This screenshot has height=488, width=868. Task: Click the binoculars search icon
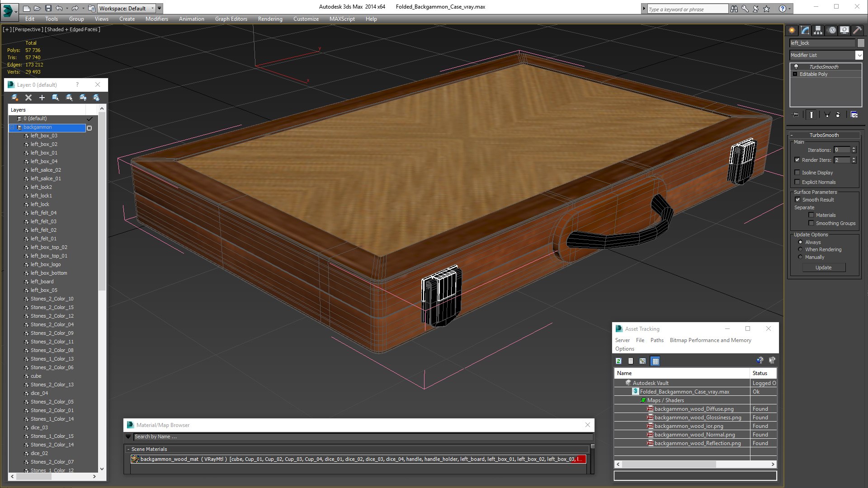734,9
